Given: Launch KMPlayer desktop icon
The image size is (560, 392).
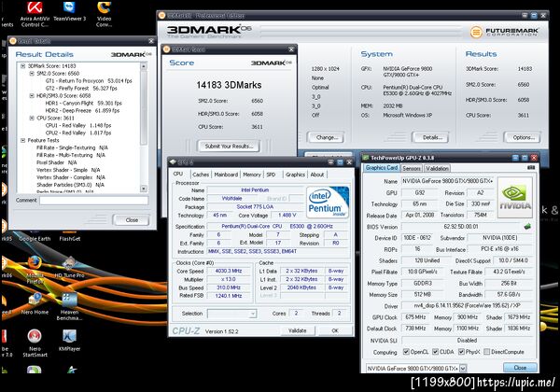Looking at the screenshot, I should coord(70,341).
